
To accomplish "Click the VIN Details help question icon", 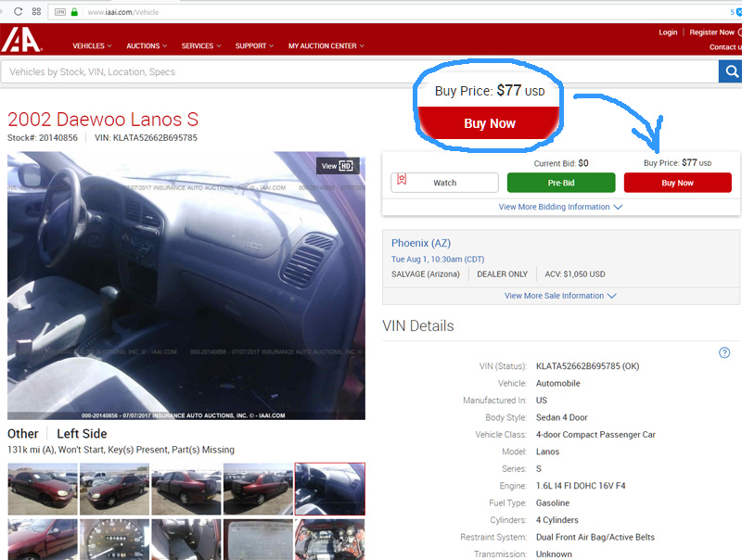I will pyautogui.click(x=724, y=352).
